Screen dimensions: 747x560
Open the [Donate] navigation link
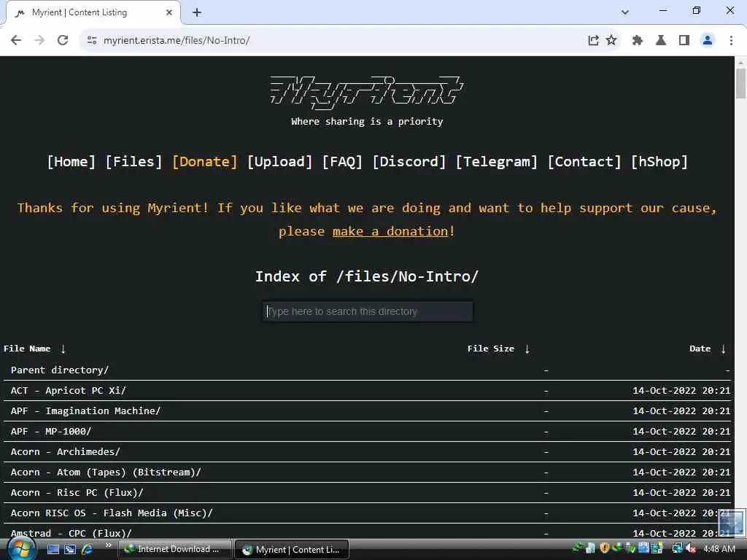click(x=205, y=161)
